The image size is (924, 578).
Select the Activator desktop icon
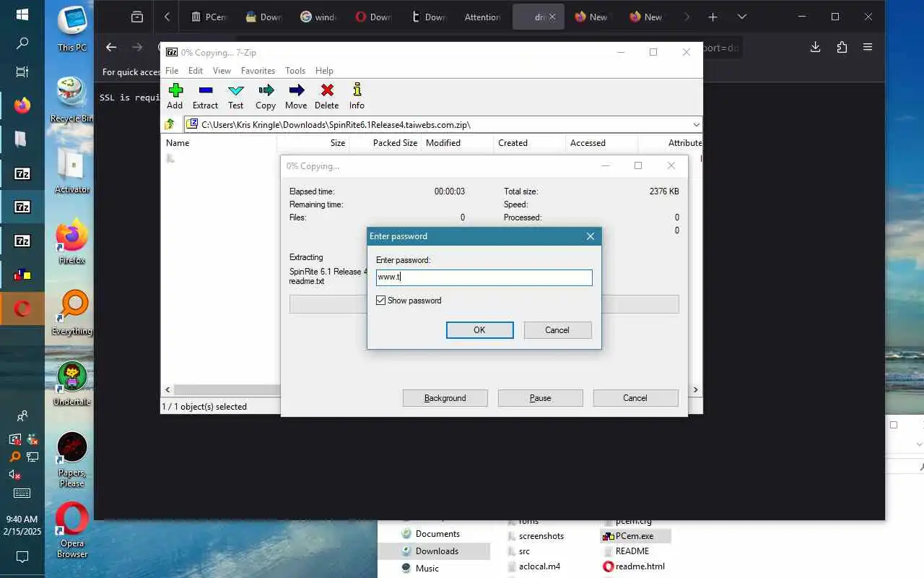(x=71, y=171)
